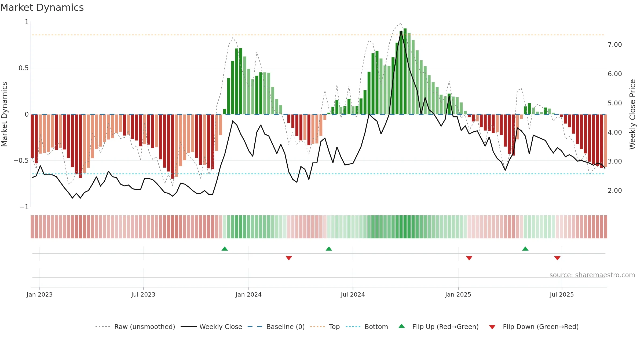Click the Flip Down marker after Jan 2024
The image size is (644, 362).
289,258
